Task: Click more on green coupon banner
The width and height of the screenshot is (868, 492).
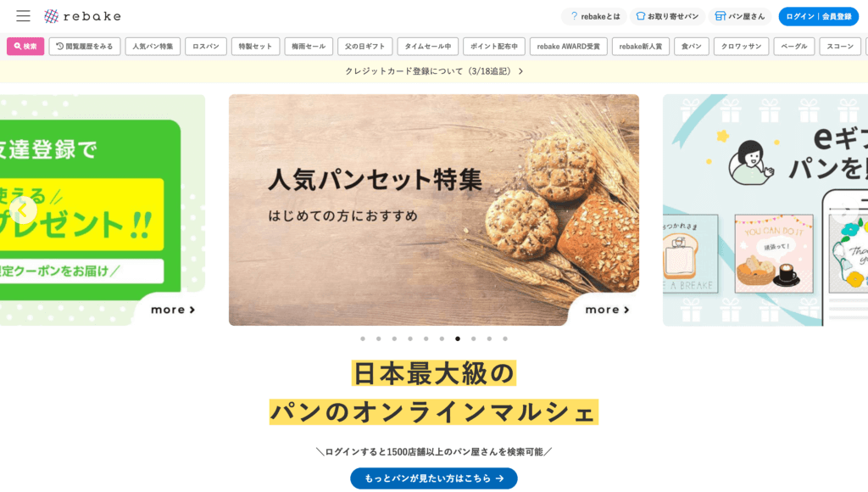Action: click(x=173, y=310)
